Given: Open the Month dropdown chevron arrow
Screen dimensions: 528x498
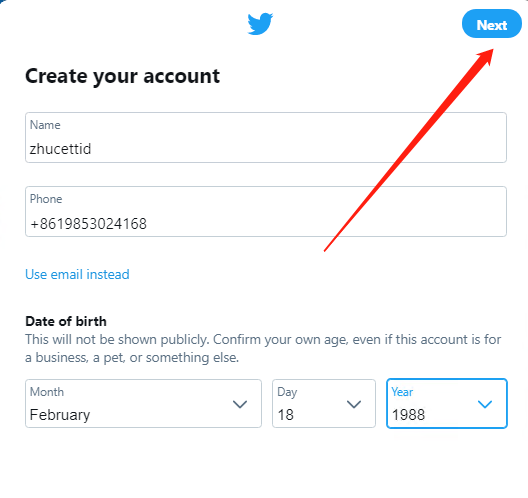Looking at the screenshot, I should (240, 404).
